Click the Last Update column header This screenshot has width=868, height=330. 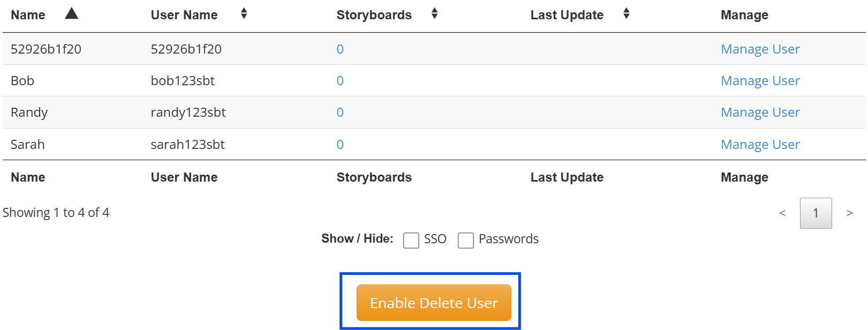tap(567, 15)
